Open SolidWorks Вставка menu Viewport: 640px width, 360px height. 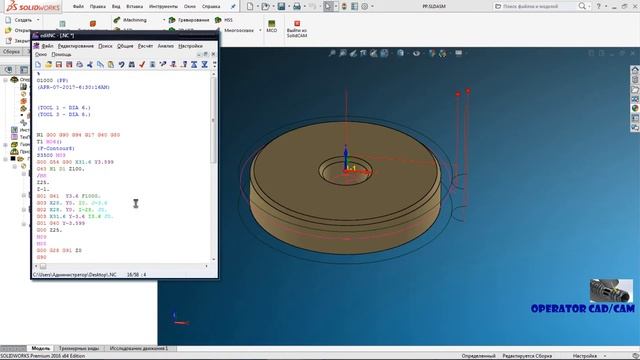(x=134, y=7)
